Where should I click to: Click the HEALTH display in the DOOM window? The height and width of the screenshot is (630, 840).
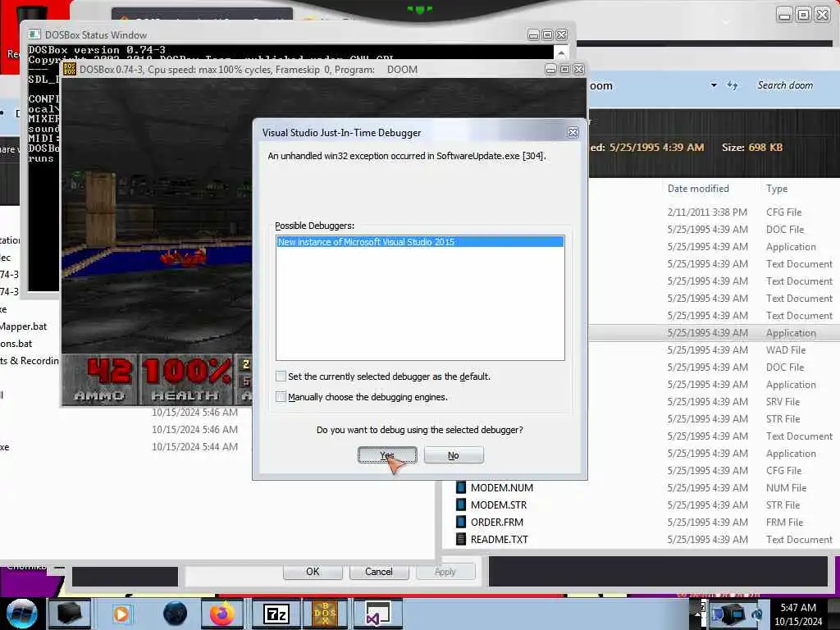click(186, 379)
